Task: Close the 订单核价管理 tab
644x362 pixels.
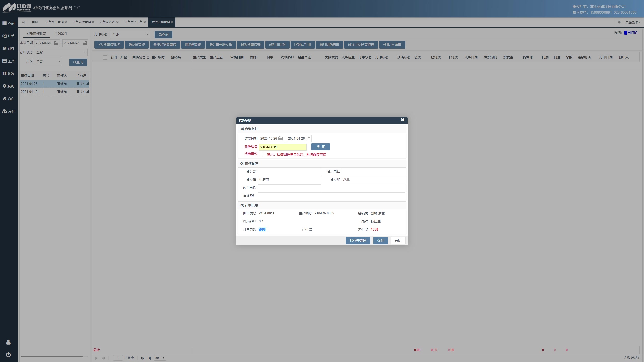Action: 66,22
